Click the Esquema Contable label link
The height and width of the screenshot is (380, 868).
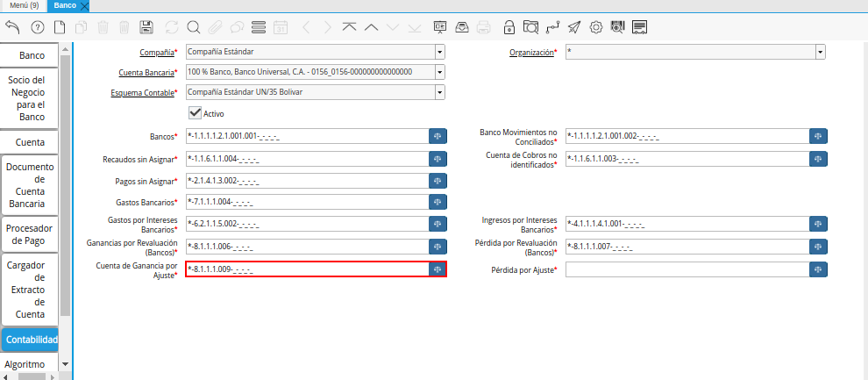[x=142, y=92]
